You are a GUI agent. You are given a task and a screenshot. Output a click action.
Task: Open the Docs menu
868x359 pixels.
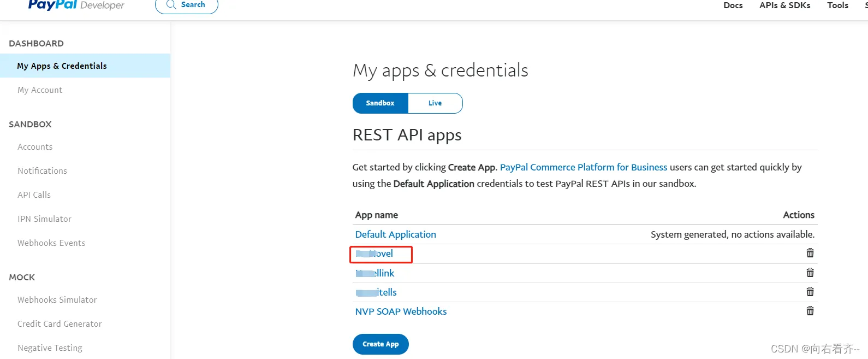[733, 5]
